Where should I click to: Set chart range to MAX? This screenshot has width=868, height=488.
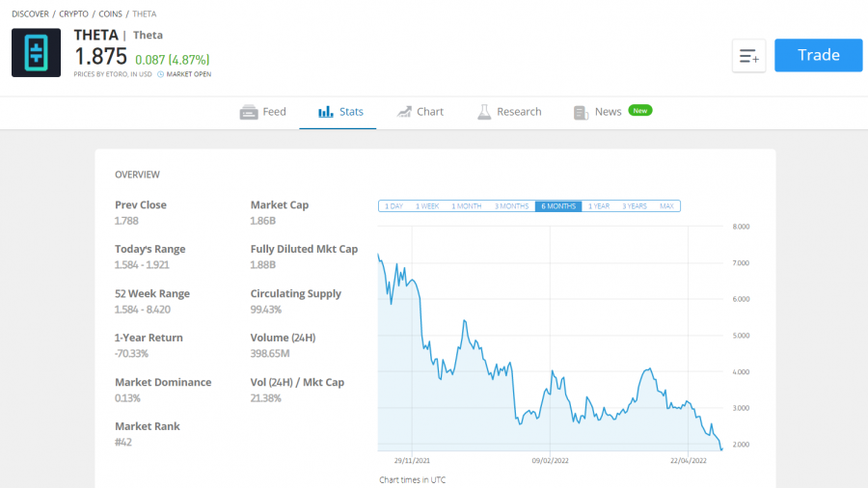pos(666,205)
